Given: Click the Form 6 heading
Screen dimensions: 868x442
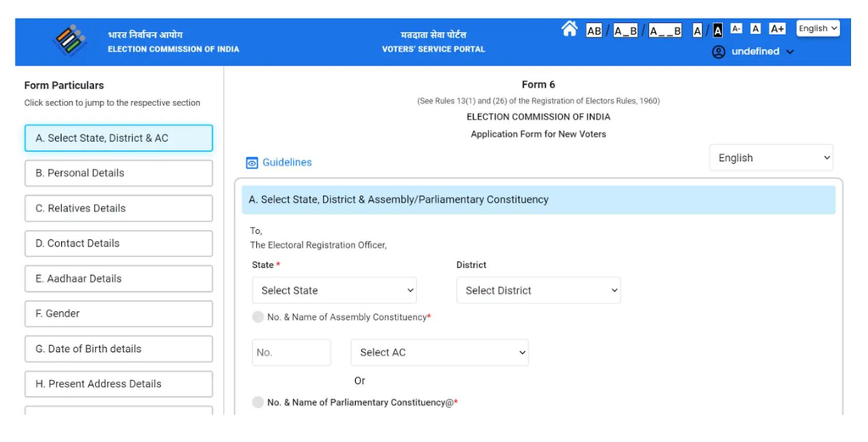Looking at the screenshot, I should (x=538, y=85).
